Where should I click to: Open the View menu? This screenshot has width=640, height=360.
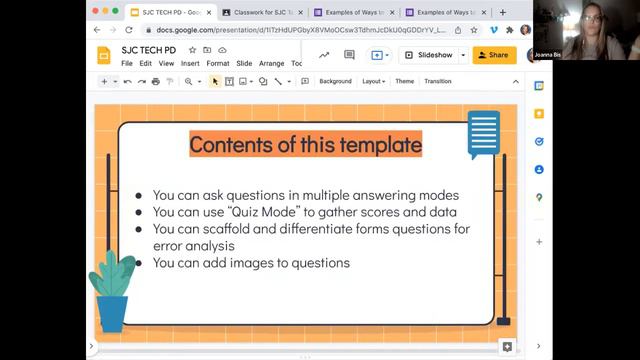coord(166,63)
